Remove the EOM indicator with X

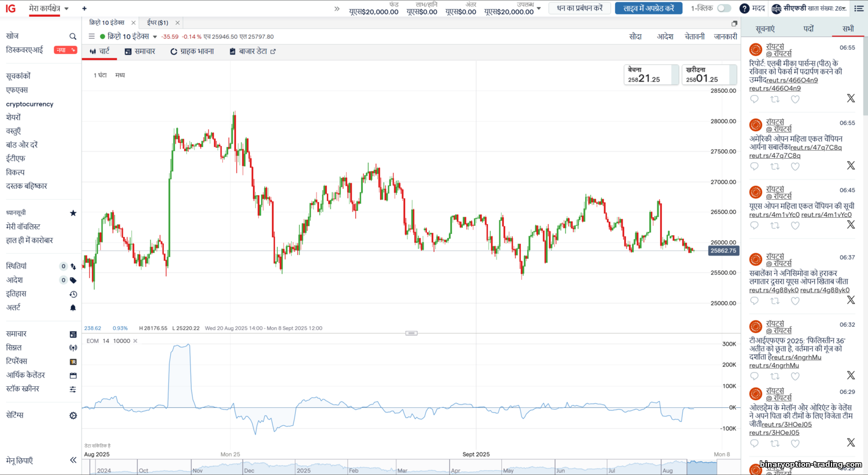(135, 341)
